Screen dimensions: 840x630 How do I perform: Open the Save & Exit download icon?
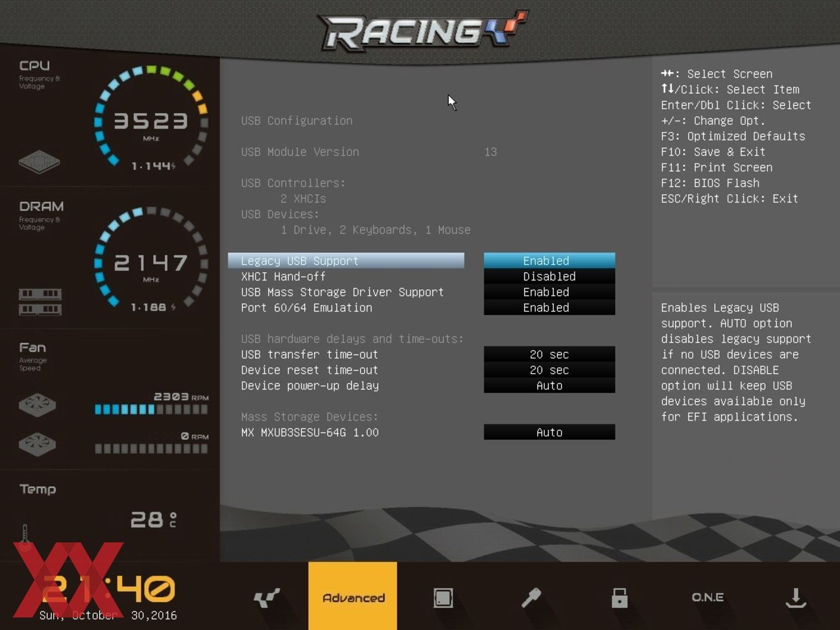click(x=796, y=597)
